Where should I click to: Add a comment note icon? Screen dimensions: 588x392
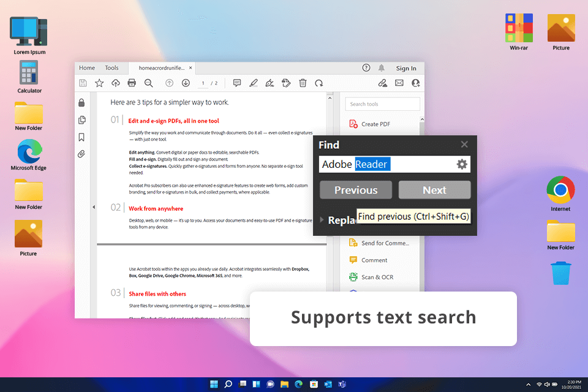(x=236, y=83)
